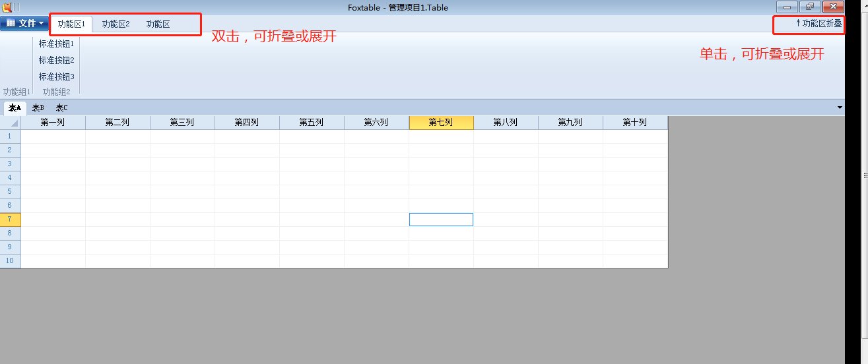The height and width of the screenshot is (364, 868).
Task: Click the 标准按钮3 button
Action: click(56, 76)
